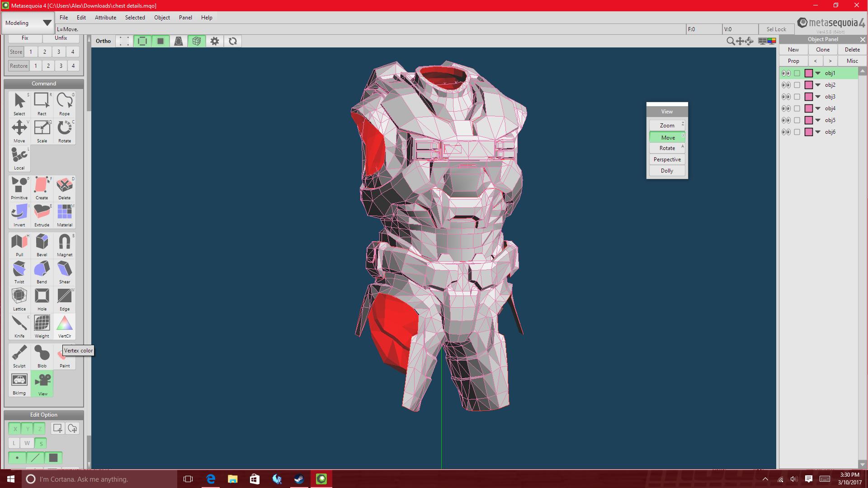This screenshot has height=488, width=868.
Task: Toggle vertex point editing mode
Action: coord(17,458)
